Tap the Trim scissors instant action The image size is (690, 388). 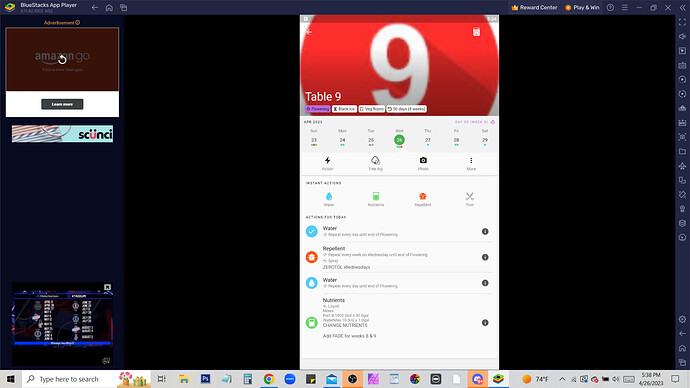pos(470,199)
